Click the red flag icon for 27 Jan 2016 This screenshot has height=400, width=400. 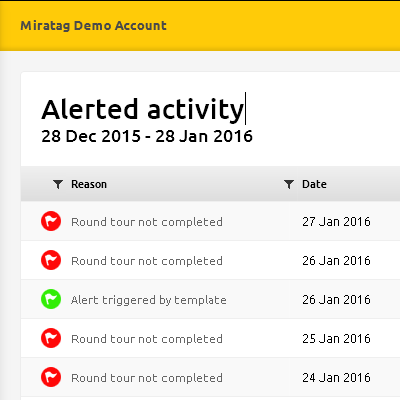coord(51,221)
